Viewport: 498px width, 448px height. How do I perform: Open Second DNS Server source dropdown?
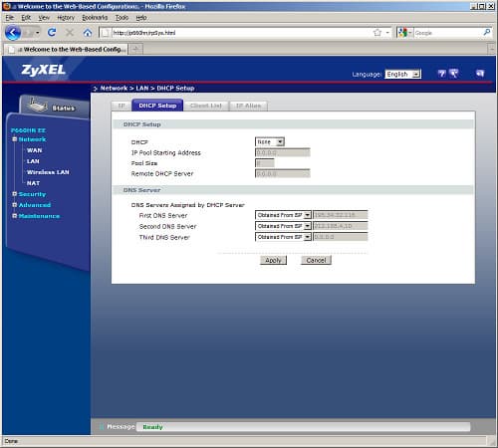tap(283, 226)
